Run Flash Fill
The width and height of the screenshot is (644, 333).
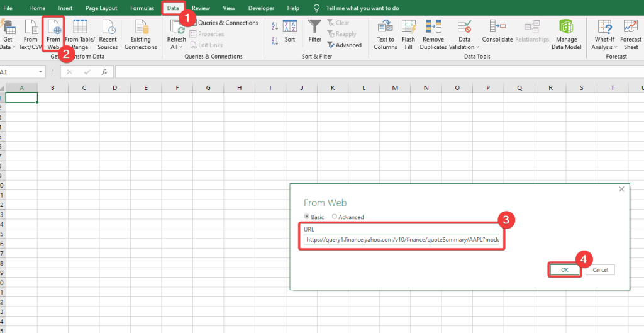[x=408, y=35]
